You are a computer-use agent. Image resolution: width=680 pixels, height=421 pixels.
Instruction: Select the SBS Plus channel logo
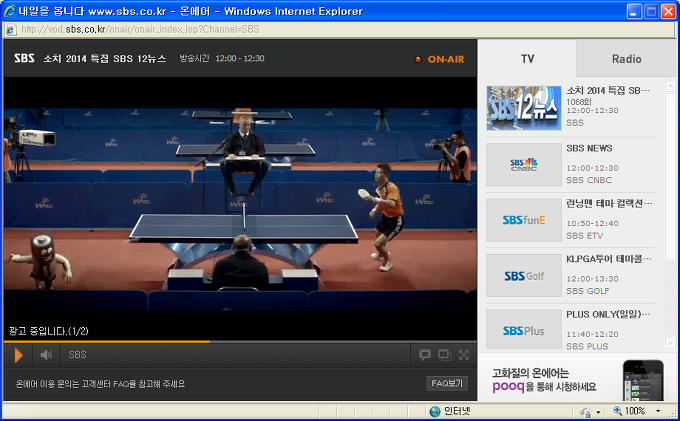pyautogui.click(x=523, y=330)
